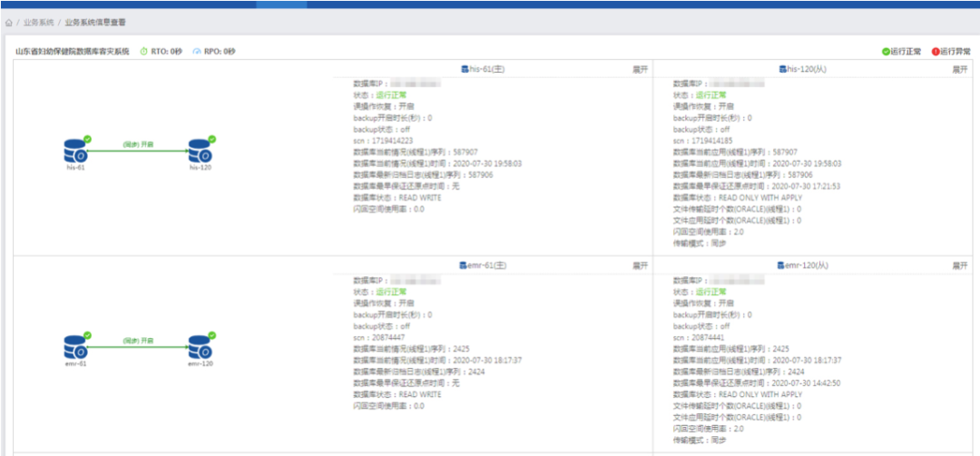Click the emr-120 database node icon
The height and width of the screenshot is (456, 980).
[x=199, y=346]
